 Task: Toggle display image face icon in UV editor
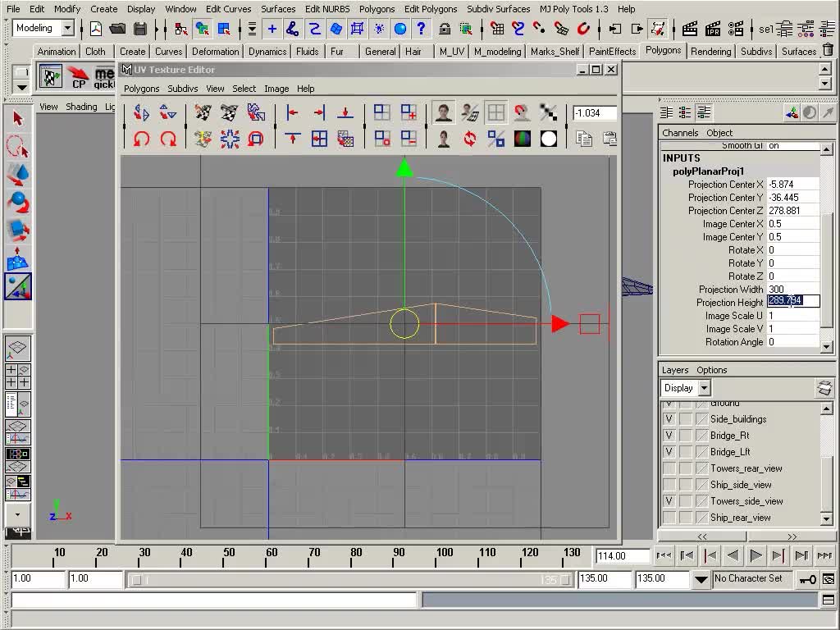(443, 112)
